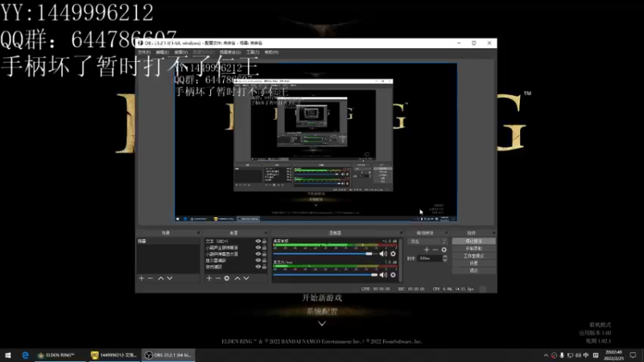Image resolution: width=644 pixels, height=362 pixels.
Task: Lock the 文本 (GDI+) source
Action: 264,241
